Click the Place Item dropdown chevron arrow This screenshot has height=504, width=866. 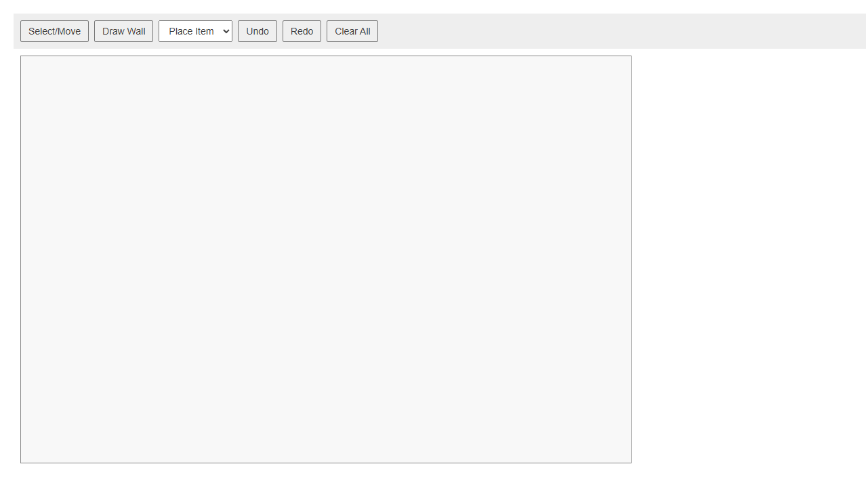226,31
